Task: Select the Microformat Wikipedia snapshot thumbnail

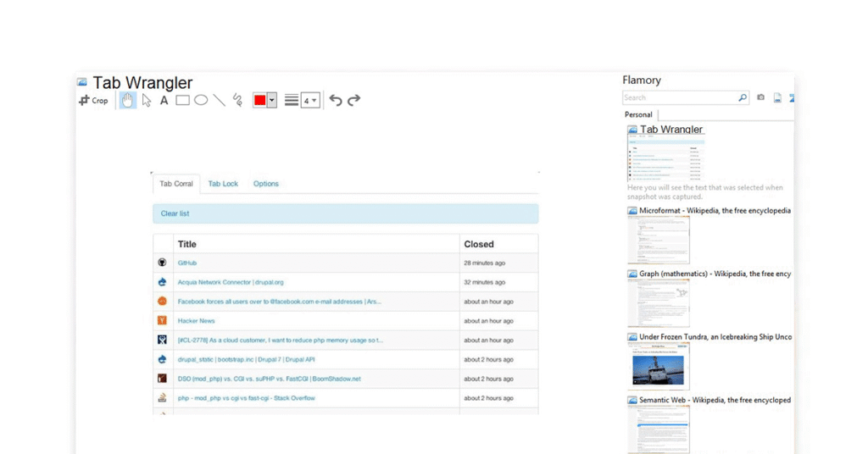Action: pyautogui.click(x=659, y=240)
